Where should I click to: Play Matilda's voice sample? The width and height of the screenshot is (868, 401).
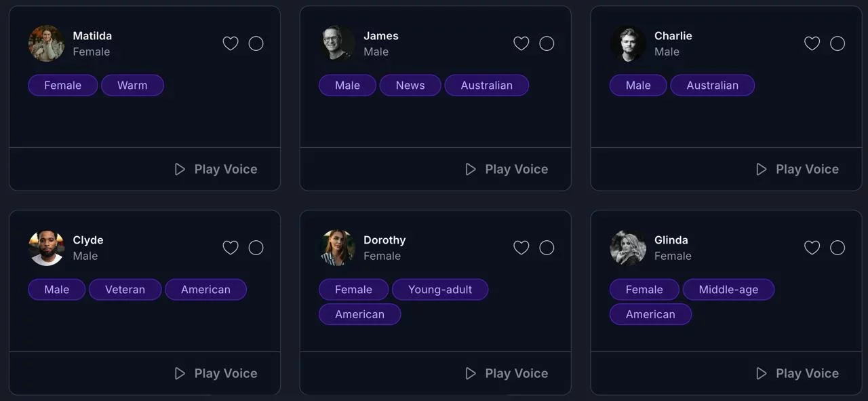pos(216,169)
